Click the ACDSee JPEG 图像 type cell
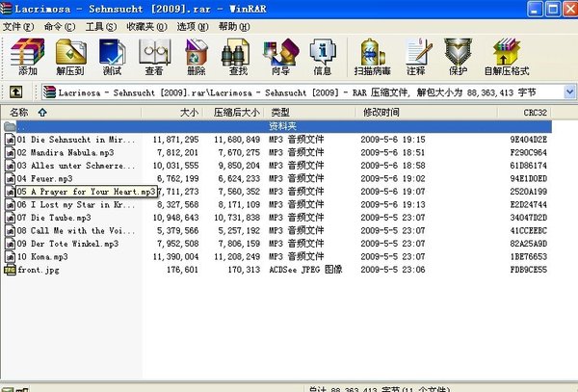Screen dimensions: 578x392 [x=305, y=270]
